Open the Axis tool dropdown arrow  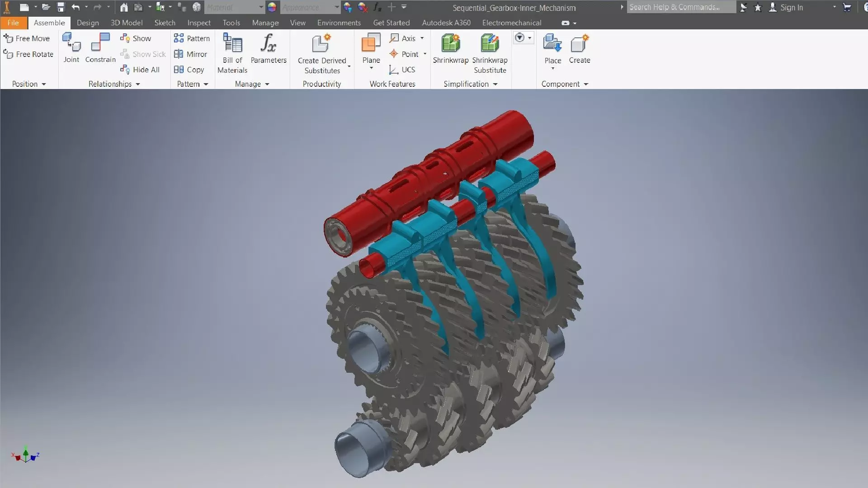[x=422, y=38]
